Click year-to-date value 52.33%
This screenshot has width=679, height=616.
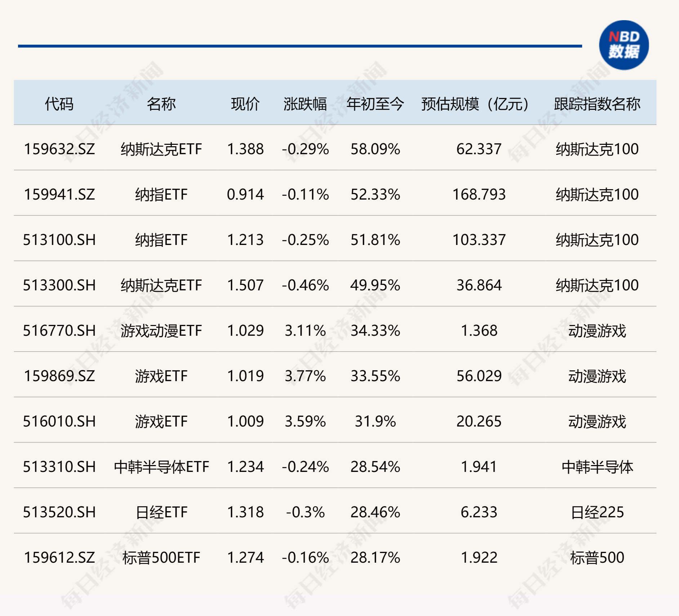coord(375,195)
